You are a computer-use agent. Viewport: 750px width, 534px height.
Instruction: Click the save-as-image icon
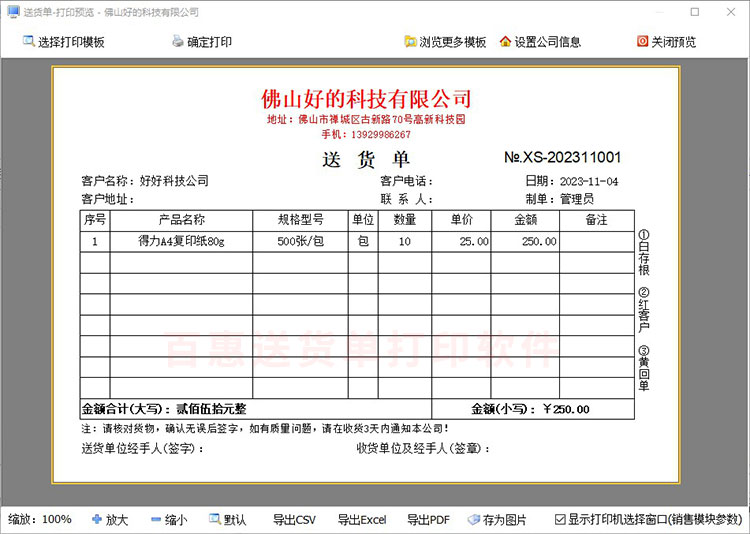point(474,519)
